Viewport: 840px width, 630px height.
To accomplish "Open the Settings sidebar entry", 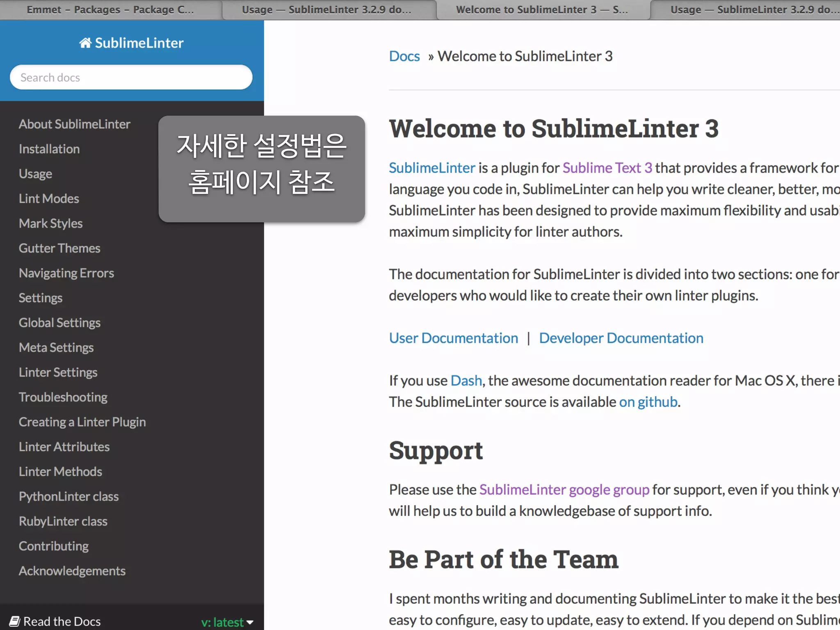I will (41, 298).
